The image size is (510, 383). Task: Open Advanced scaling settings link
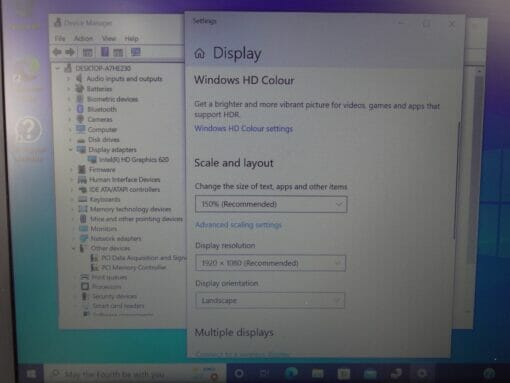tap(238, 225)
